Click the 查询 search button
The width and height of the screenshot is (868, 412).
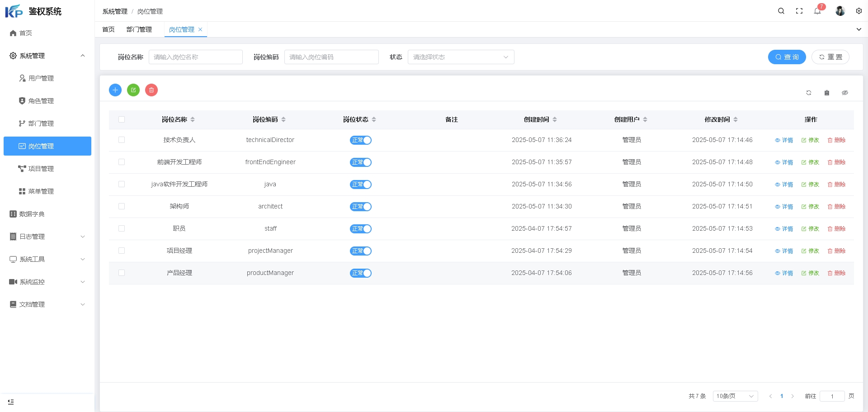[787, 57]
